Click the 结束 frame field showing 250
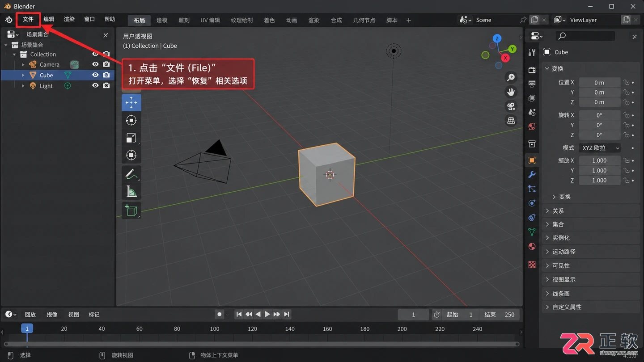 (x=500, y=315)
